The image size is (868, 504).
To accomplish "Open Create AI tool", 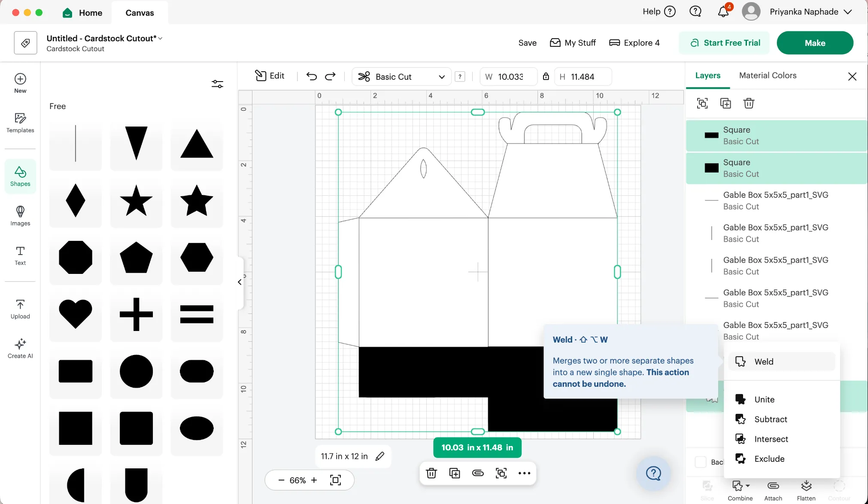I will 20,349.
